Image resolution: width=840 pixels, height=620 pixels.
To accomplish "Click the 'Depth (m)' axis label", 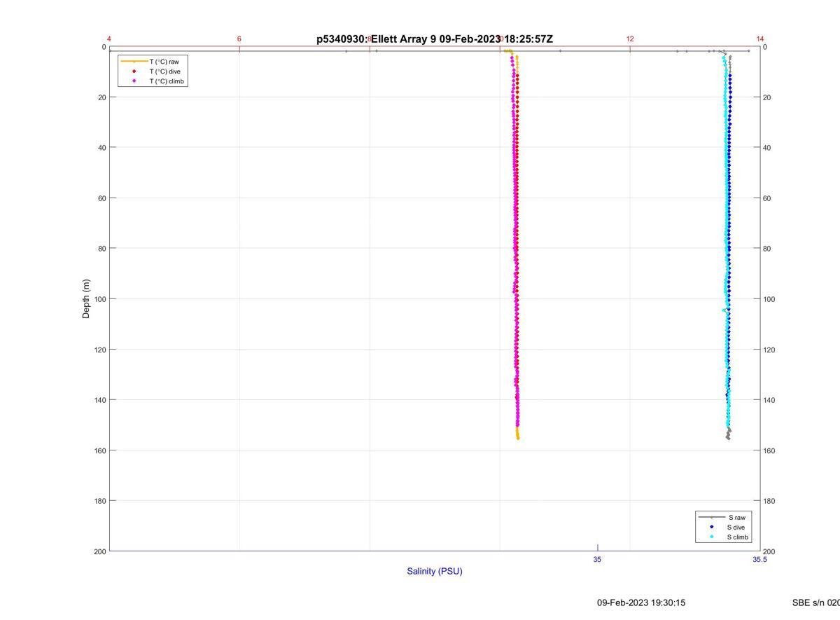I will point(86,299).
